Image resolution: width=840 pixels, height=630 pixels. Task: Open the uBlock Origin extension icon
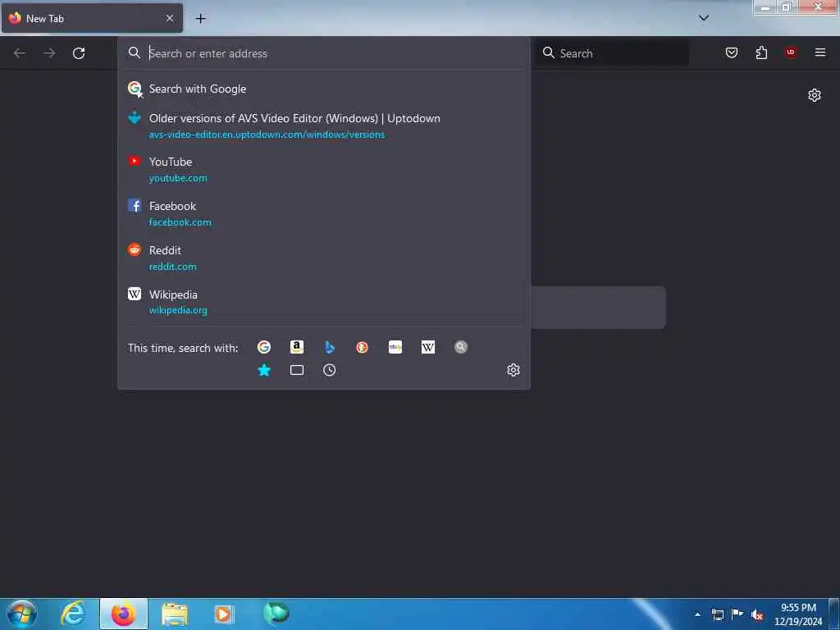[x=791, y=52]
